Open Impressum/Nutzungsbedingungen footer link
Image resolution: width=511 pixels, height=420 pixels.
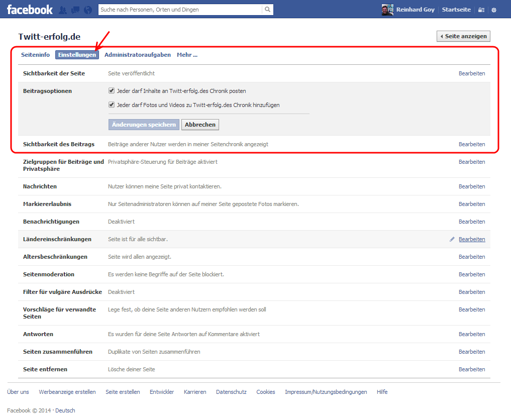tap(326, 392)
